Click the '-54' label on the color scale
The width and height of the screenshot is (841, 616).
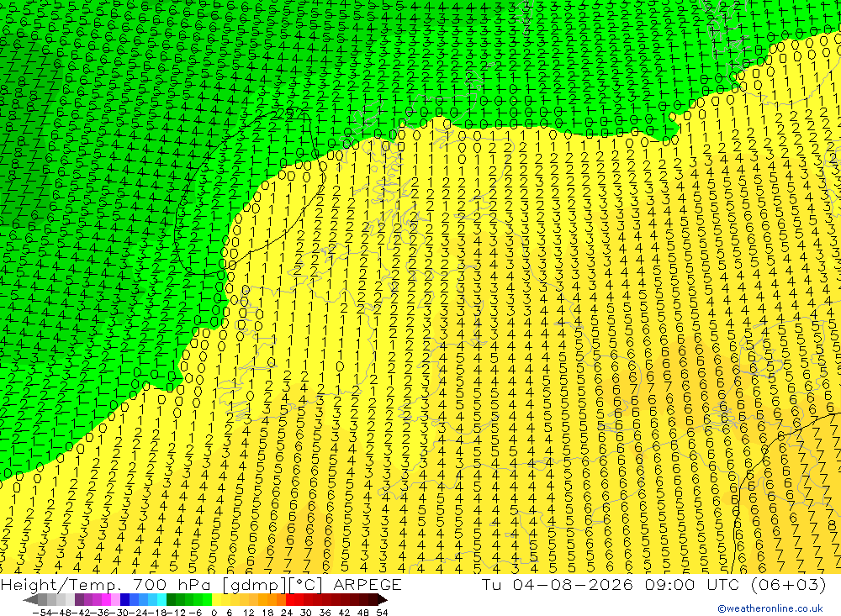click(x=42, y=613)
